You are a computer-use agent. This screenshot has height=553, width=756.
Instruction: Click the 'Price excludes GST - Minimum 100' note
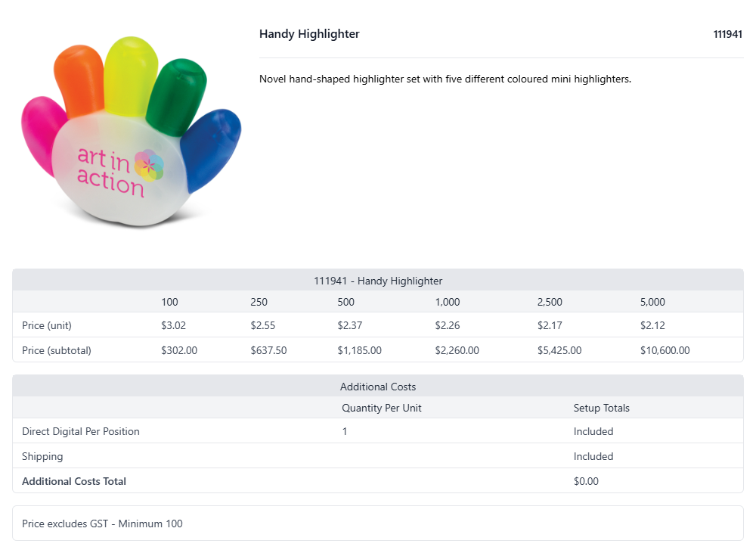[102, 524]
